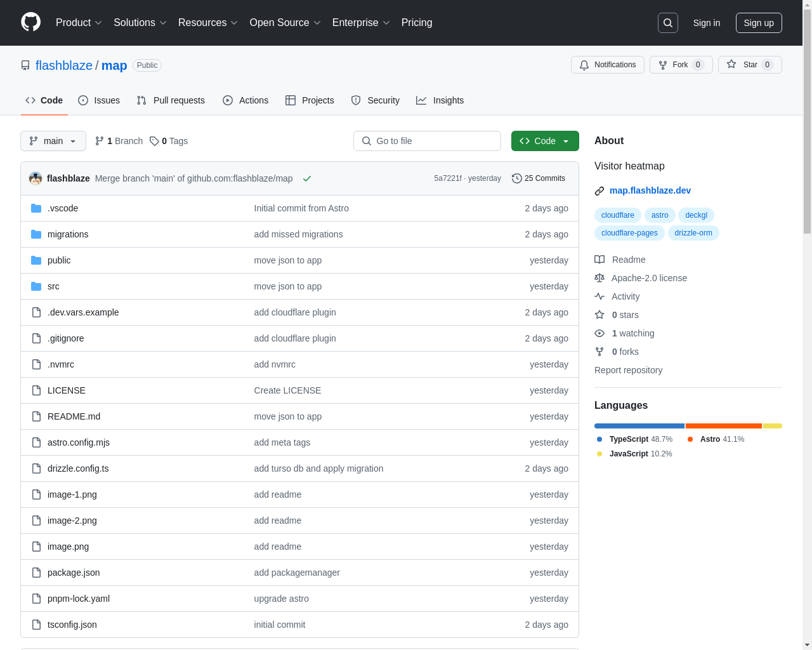Screen dimensions: 812x650
Task: Click the star icon in Star button
Action: [731, 65]
